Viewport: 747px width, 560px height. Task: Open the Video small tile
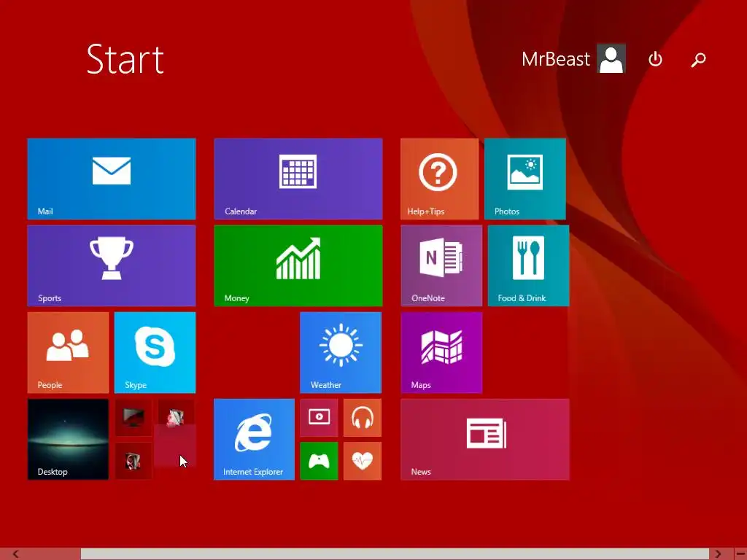coord(320,418)
